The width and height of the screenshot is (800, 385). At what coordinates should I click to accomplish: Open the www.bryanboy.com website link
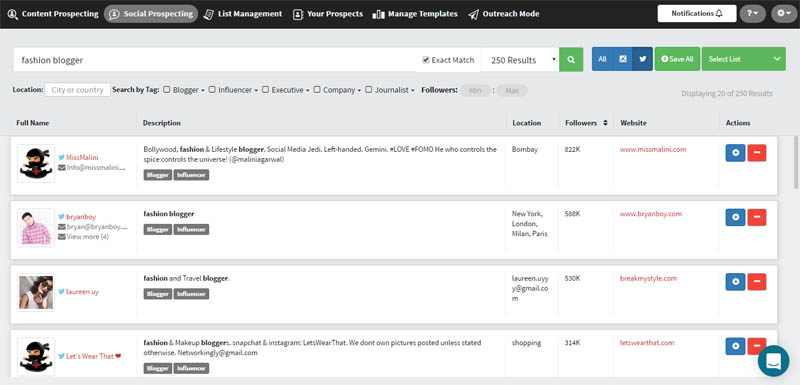pyautogui.click(x=651, y=214)
